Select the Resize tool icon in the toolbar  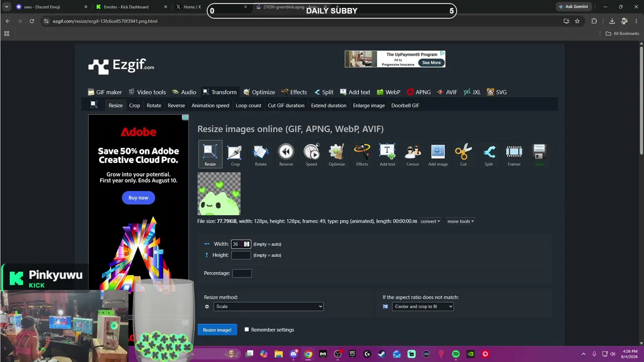click(x=210, y=154)
